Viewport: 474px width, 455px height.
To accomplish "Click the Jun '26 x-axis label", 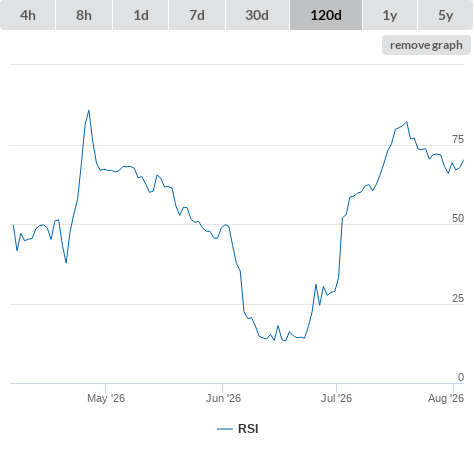I will tap(223, 398).
